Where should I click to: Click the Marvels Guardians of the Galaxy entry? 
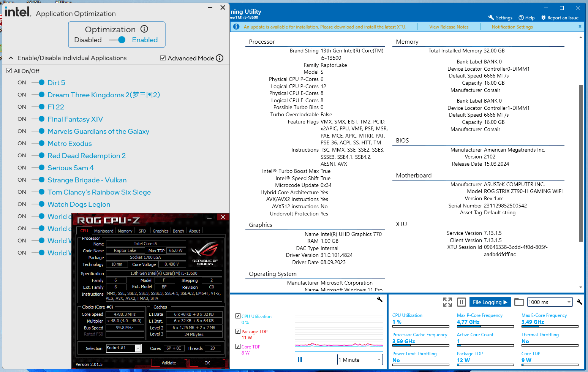(x=98, y=131)
